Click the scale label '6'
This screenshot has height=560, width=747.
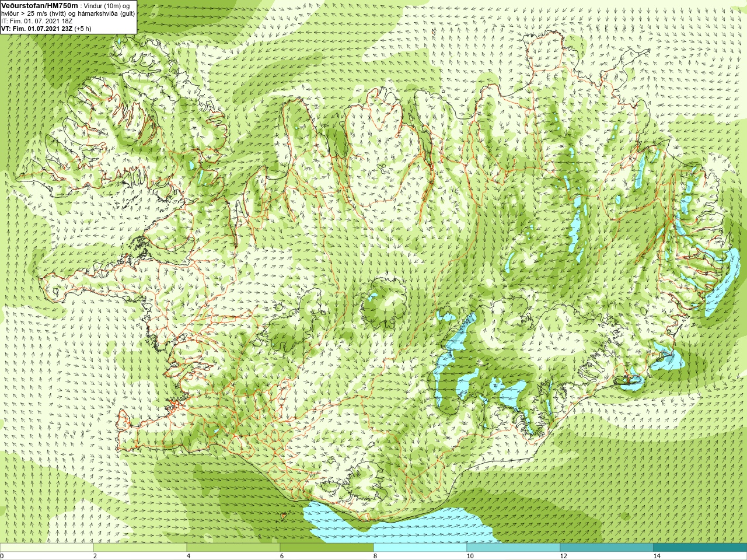pyautogui.click(x=282, y=556)
